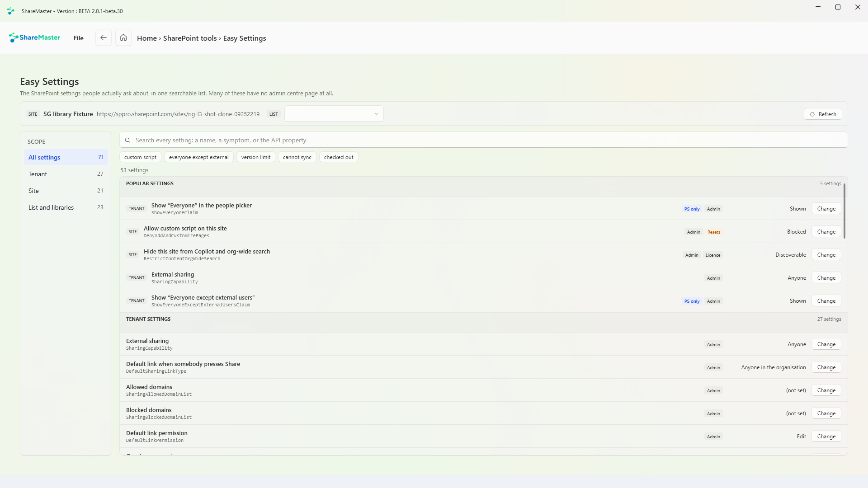Change the Hide this site from Copilot setting
The height and width of the screenshot is (488, 868).
pyautogui.click(x=826, y=255)
